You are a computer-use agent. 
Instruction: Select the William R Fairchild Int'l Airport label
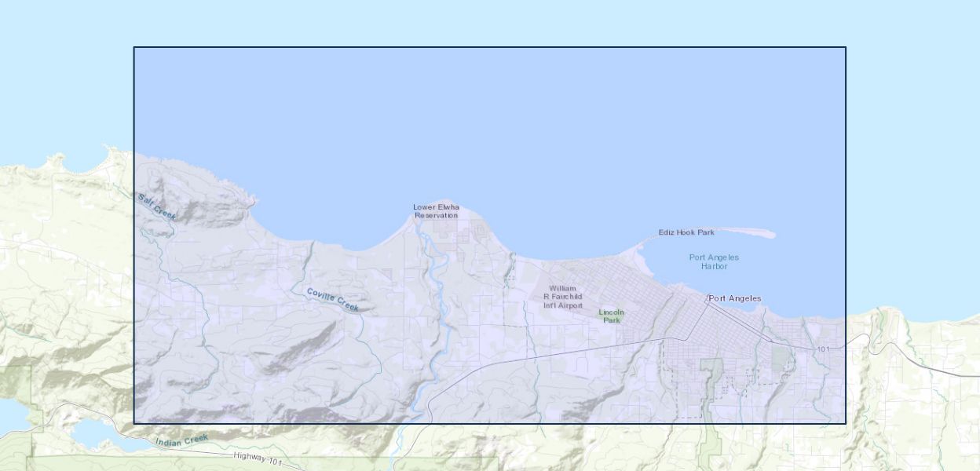coord(563,297)
